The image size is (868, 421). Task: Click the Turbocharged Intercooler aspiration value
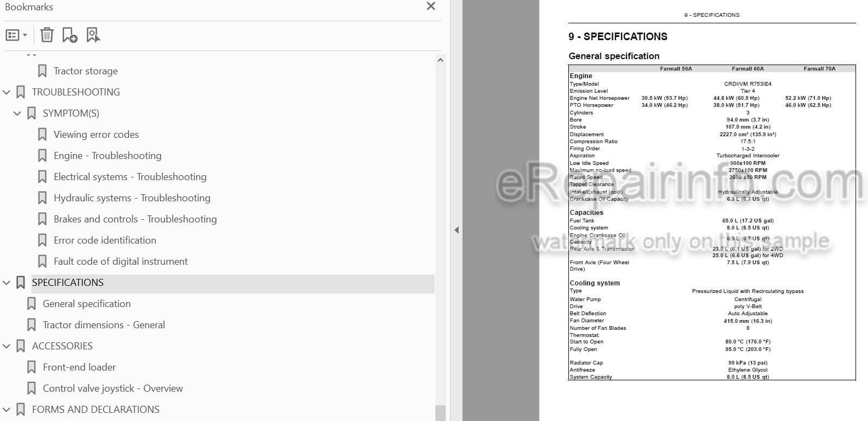(x=747, y=156)
